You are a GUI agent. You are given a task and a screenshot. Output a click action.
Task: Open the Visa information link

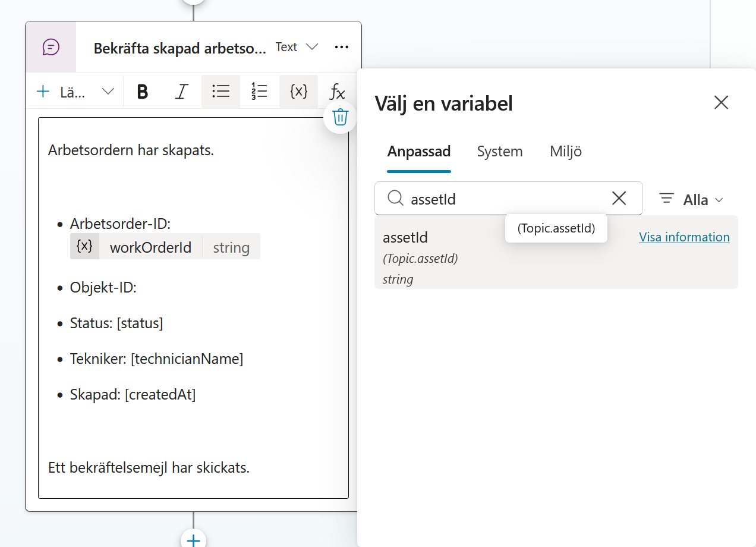click(684, 237)
